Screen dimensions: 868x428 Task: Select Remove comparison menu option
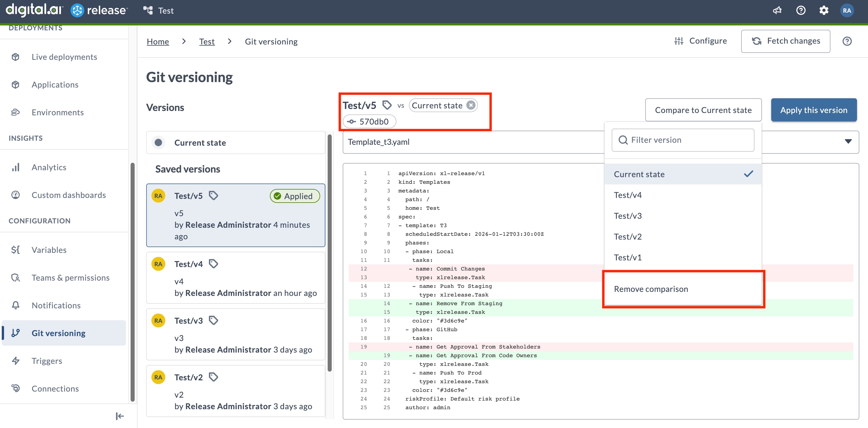(x=651, y=289)
